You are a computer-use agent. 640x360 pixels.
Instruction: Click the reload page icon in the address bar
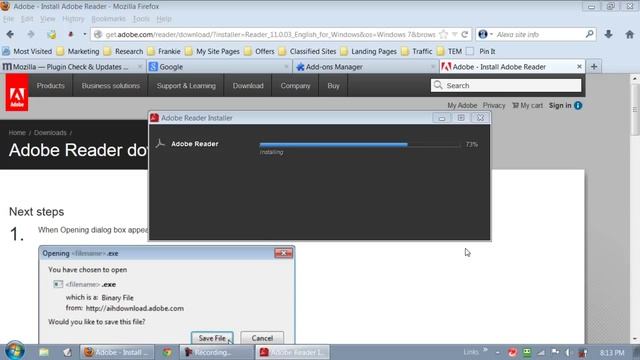pyautogui.click(x=464, y=35)
